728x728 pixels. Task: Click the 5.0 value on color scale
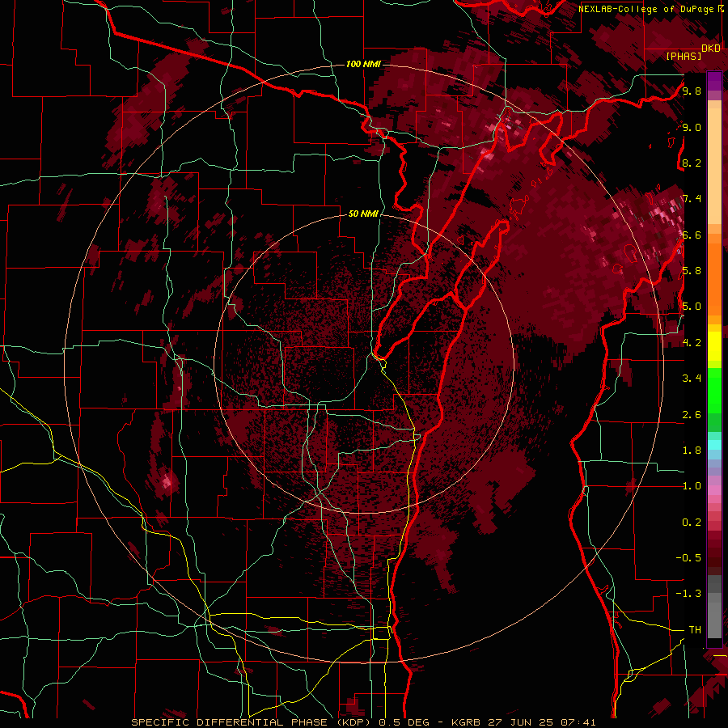692,307
